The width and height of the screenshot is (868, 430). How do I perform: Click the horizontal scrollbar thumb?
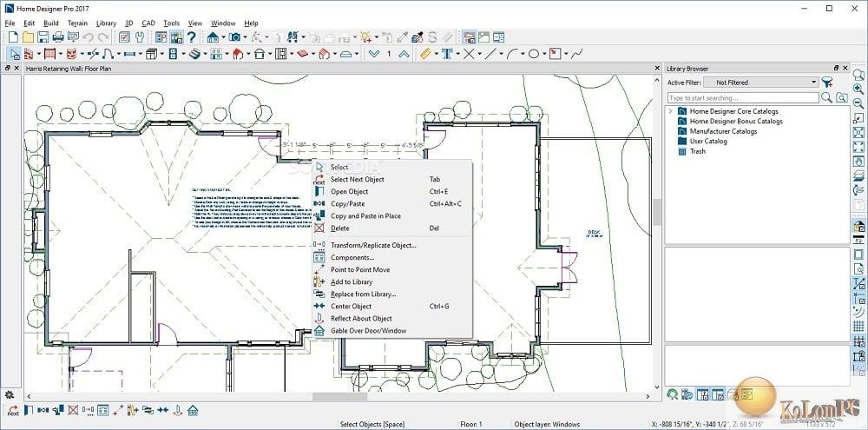pyautogui.click(x=339, y=396)
